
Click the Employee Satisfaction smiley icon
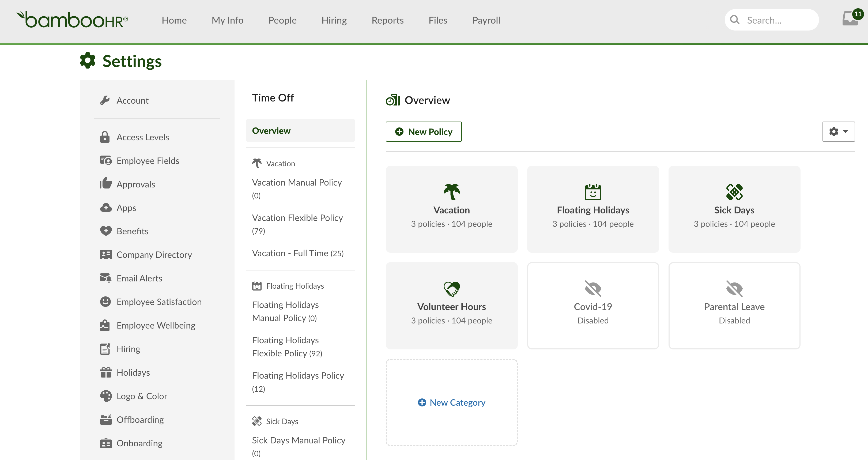[x=105, y=301]
